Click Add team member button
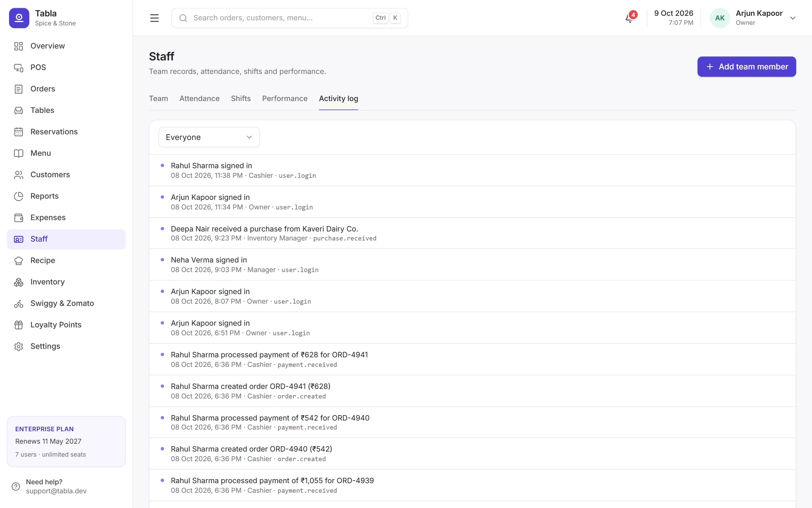This screenshot has width=812, height=508. coord(747,67)
